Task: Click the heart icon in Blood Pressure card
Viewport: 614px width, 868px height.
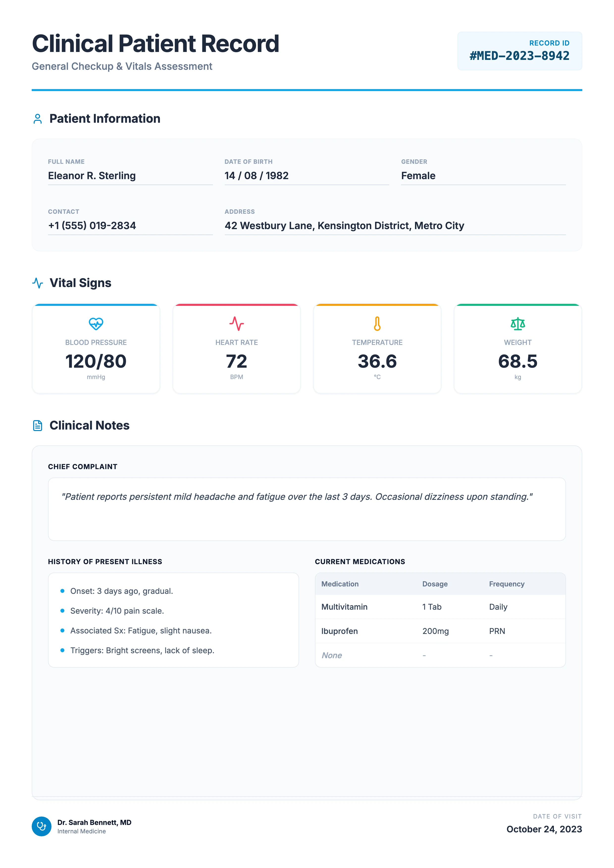Action: coord(96,324)
